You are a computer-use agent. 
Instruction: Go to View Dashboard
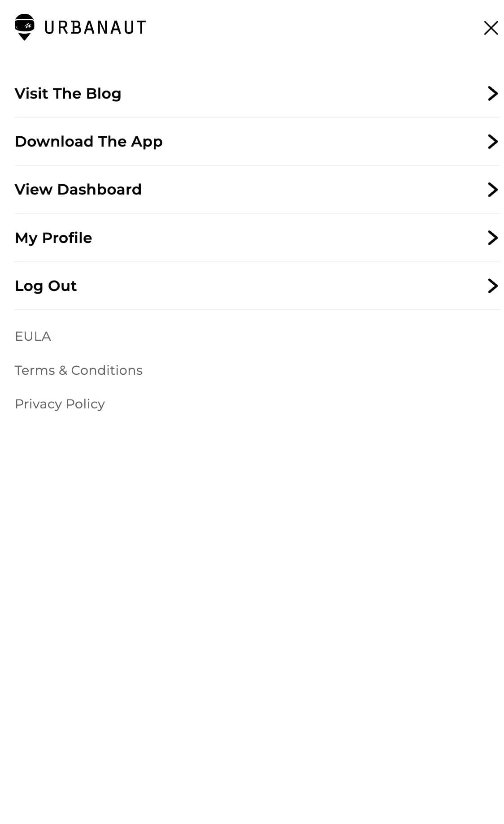click(78, 190)
